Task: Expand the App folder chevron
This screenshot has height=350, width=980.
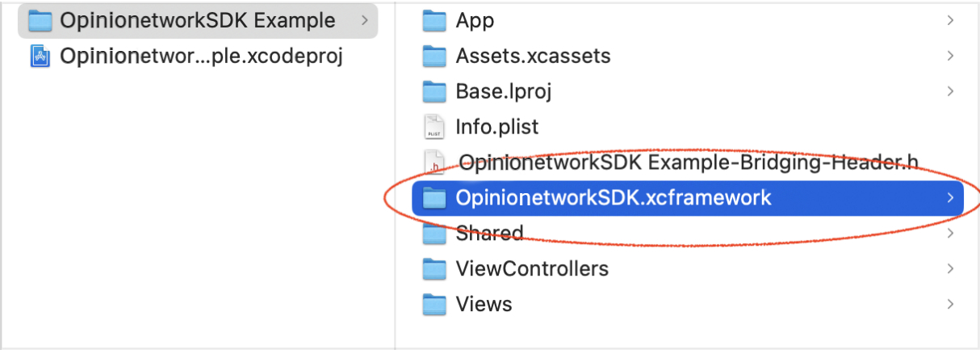Action: (x=951, y=21)
